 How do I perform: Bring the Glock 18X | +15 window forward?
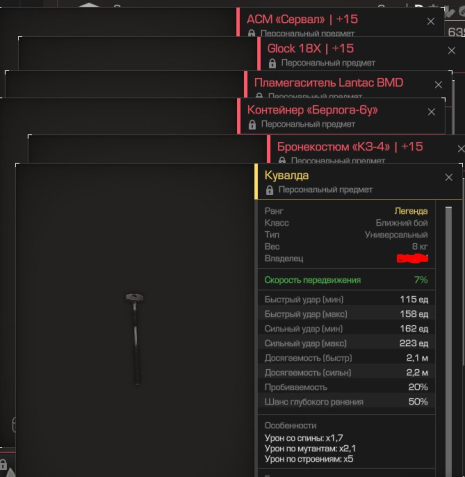click(x=310, y=49)
